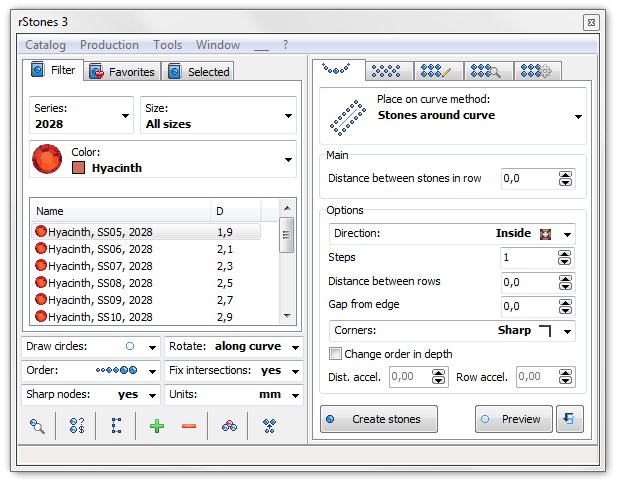
Task: Open the Tools menu
Action: point(168,45)
